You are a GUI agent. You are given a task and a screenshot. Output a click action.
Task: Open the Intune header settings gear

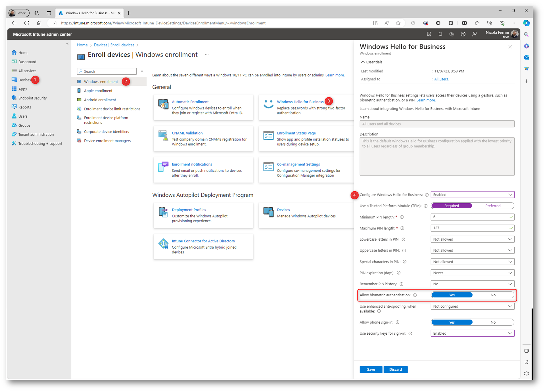[x=452, y=34]
